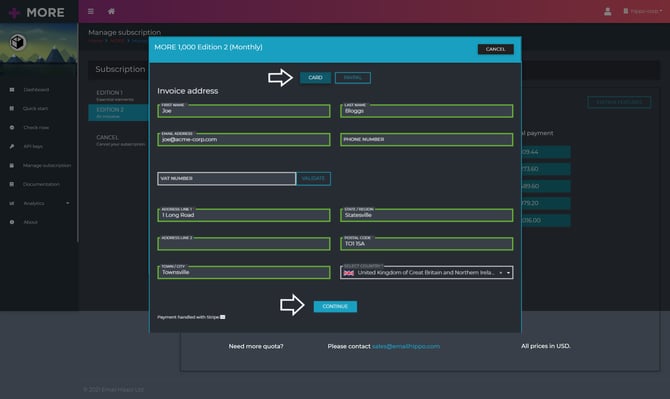670x399 pixels.
Task: Open Documentation in sidebar menu
Action: [41, 184]
